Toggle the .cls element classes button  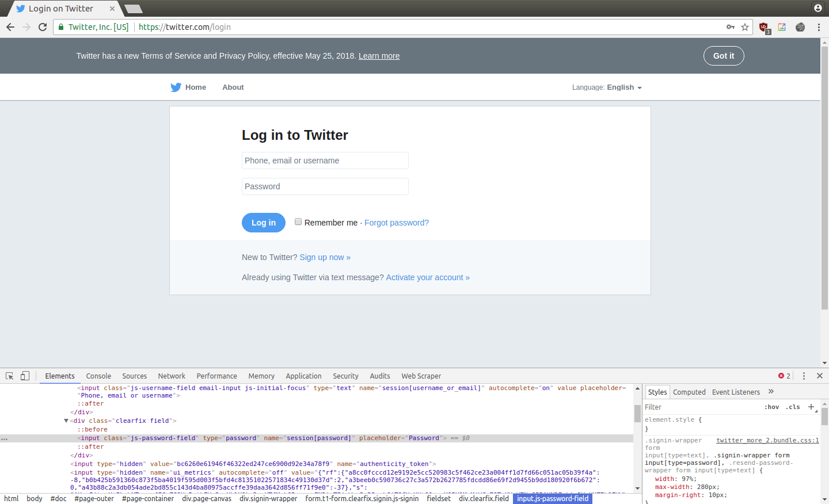[793, 407]
